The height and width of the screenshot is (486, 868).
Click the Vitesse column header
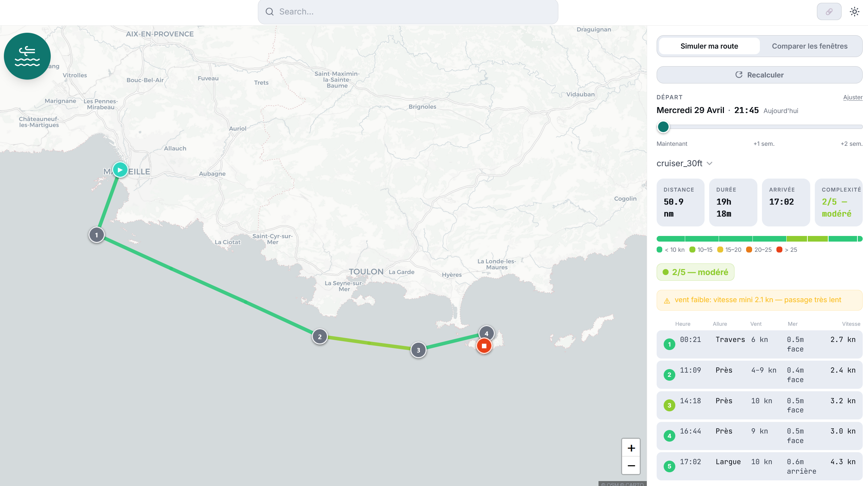pyautogui.click(x=851, y=324)
